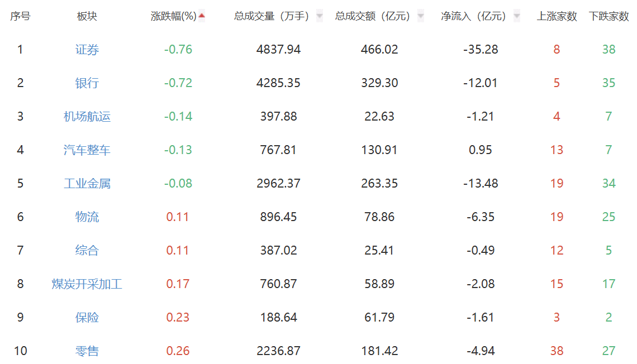This screenshot has height=364, width=637.
Task: Open the 物流 sector link
Action: [87, 217]
